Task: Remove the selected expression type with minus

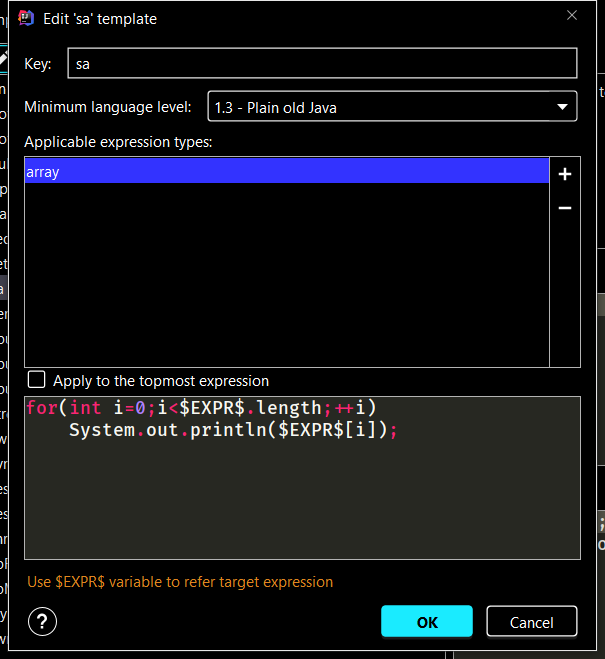Action: click(x=564, y=207)
